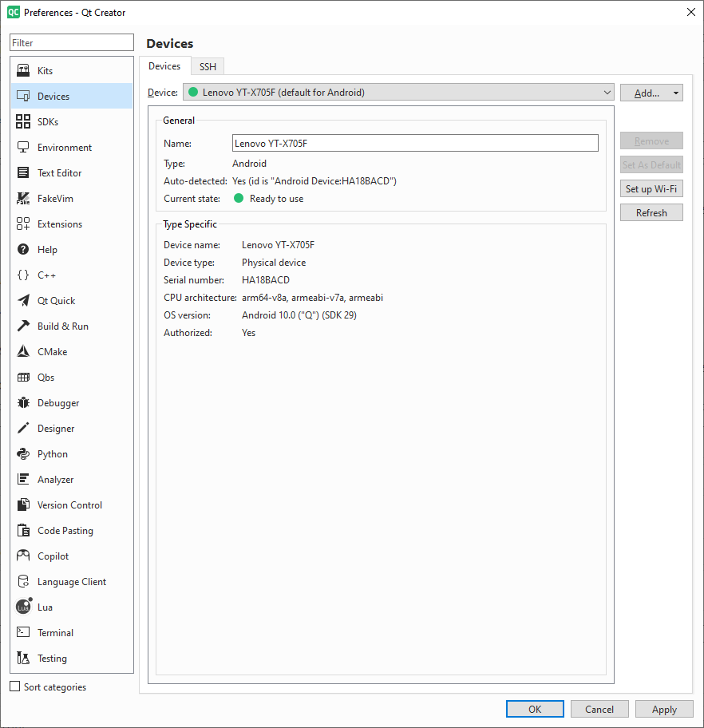Open the Environment monitor icon
The image size is (704, 728).
point(23,147)
